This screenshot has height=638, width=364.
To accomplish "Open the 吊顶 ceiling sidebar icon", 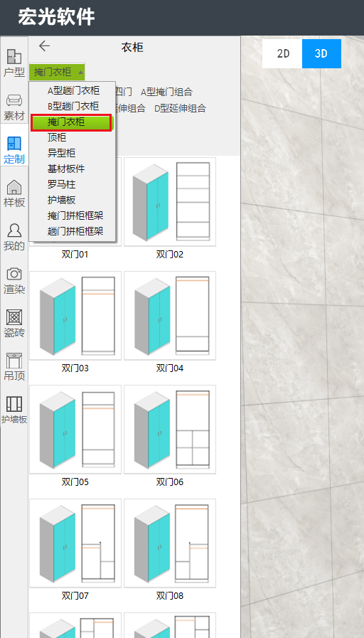I will click(14, 368).
